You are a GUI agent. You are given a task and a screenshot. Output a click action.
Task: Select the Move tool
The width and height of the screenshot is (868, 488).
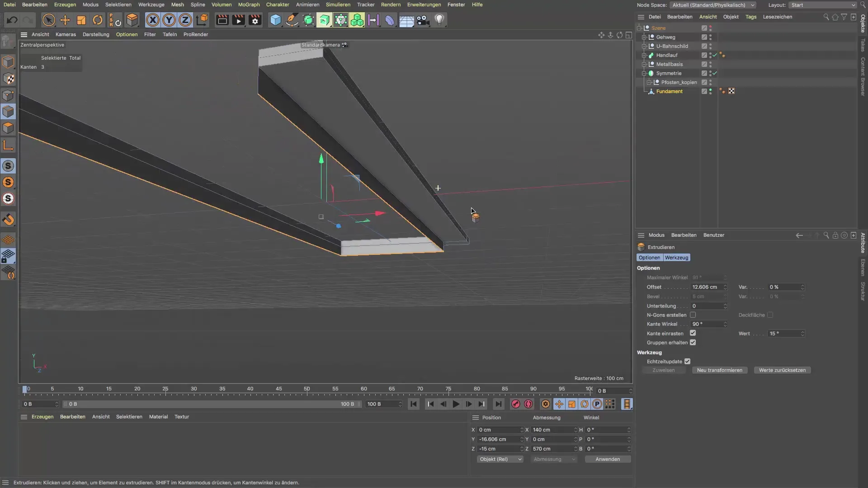point(65,20)
